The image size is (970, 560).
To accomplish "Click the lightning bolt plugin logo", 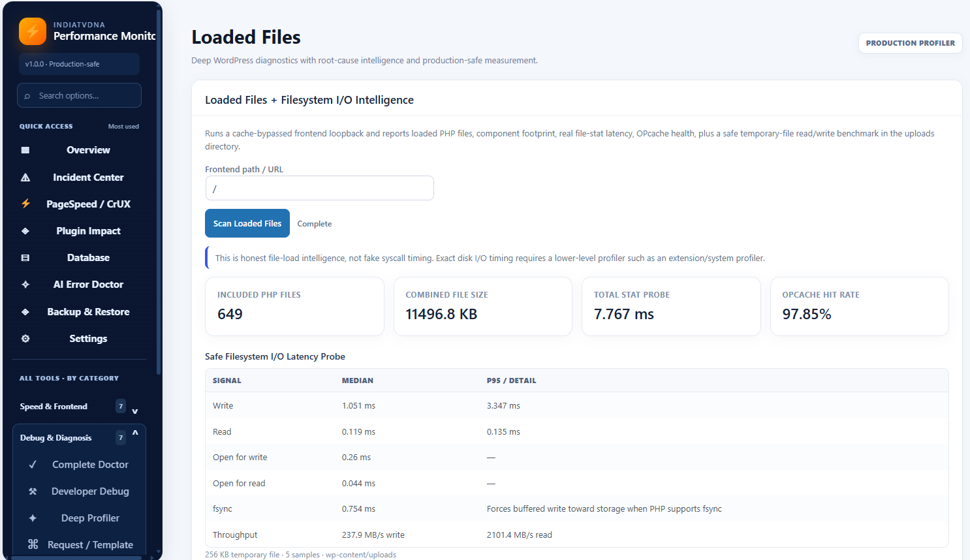I will (33, 31).
